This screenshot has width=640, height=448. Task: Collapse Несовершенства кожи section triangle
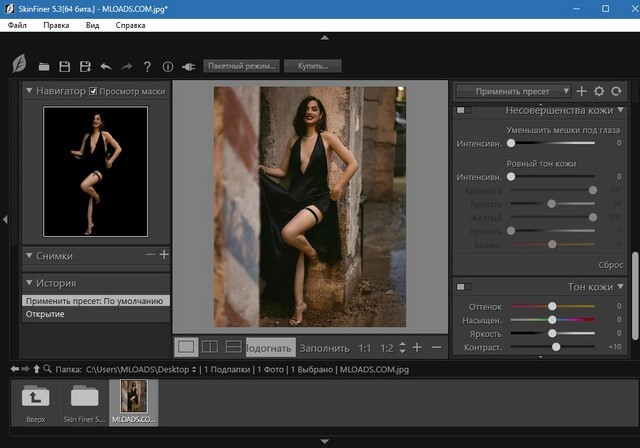click(620, 110)
